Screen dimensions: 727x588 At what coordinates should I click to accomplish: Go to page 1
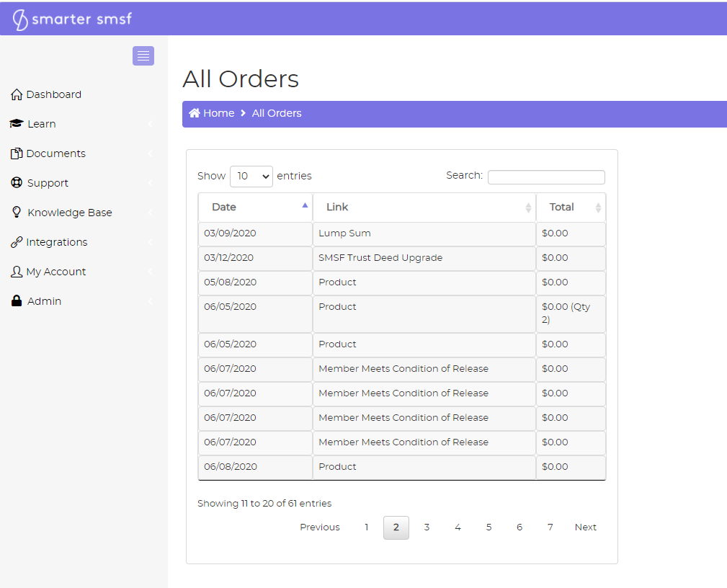[x=366, y=527]
